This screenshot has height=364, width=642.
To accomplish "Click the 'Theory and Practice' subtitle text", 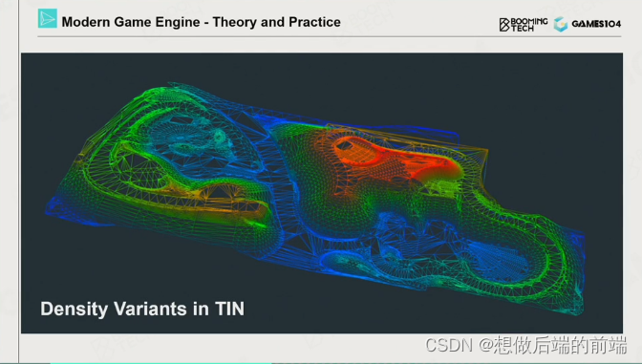I will point(276,22).
